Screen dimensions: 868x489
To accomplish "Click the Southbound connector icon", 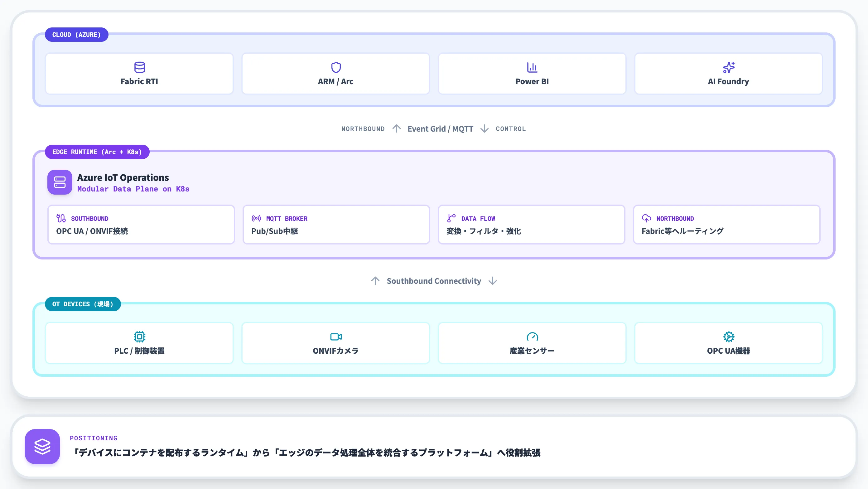I will pos(61,218).
